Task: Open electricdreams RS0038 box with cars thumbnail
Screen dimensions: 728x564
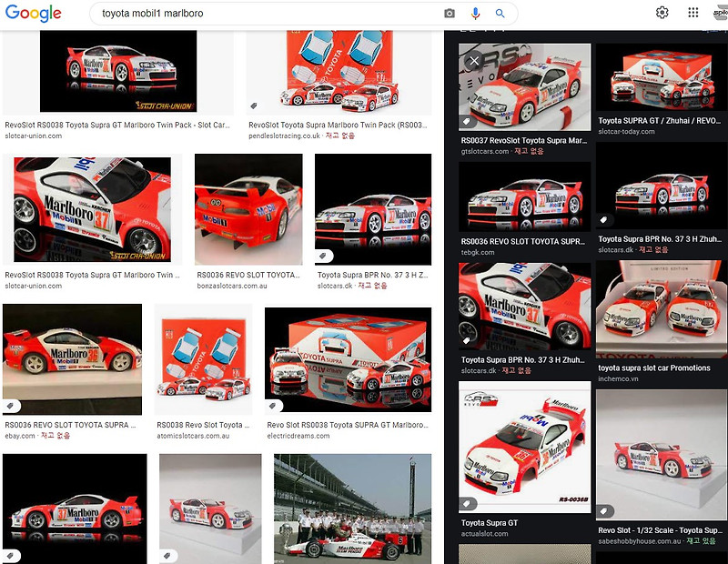Action: [349, 359]
